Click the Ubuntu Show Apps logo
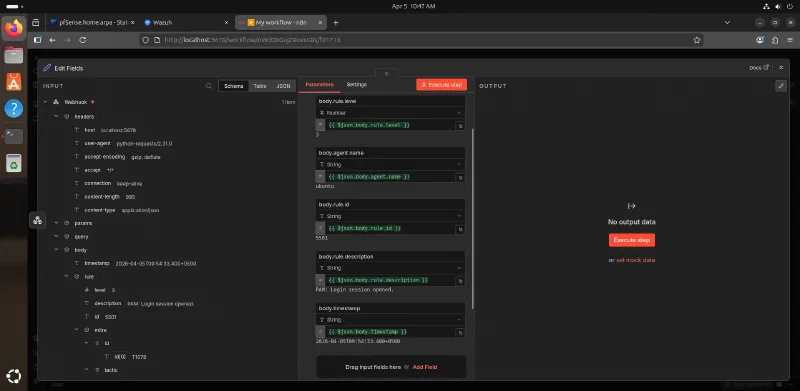Image resolution: width=800 pixels, height=391 pixels. tap(14, 377)
